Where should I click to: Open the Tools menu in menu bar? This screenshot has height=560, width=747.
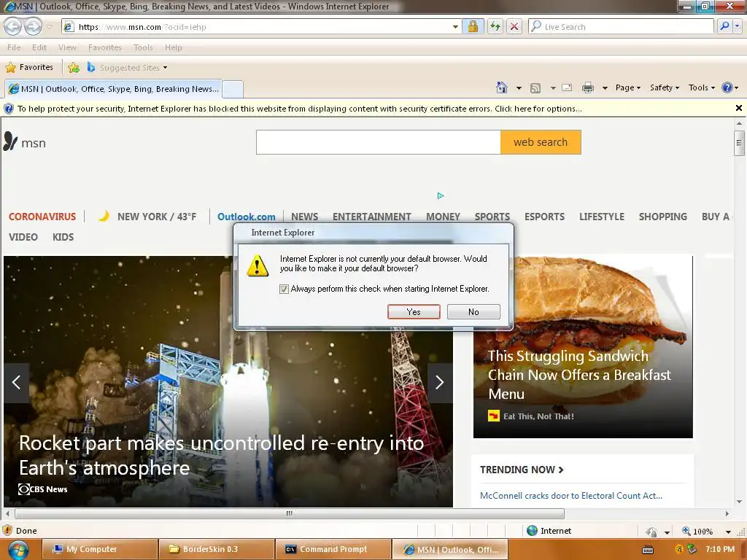(x=143, y=47)
